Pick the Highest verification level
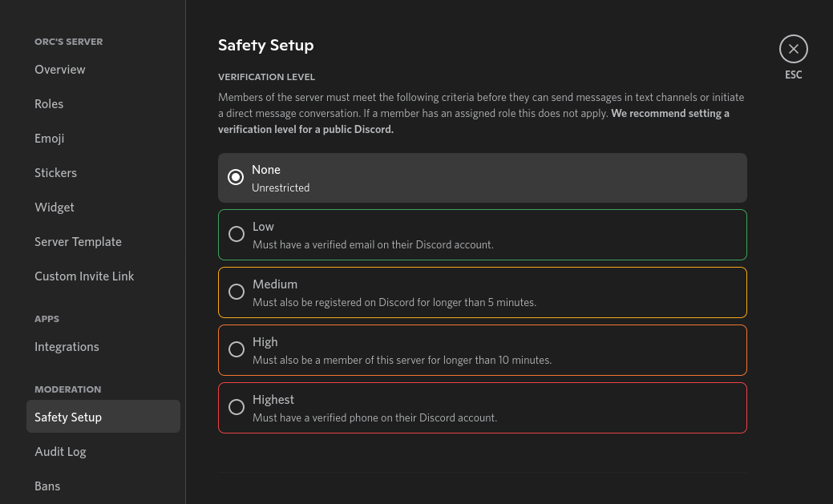 tap(237, 407)
